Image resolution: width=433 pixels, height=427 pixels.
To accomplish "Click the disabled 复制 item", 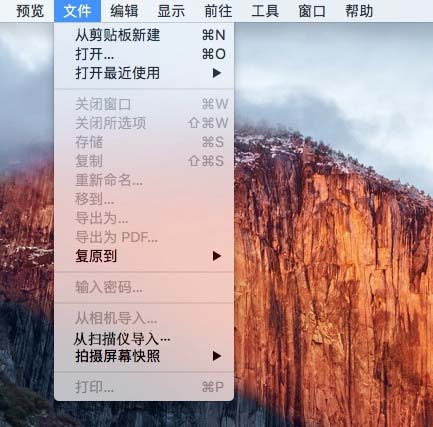I will pos(144,161).
